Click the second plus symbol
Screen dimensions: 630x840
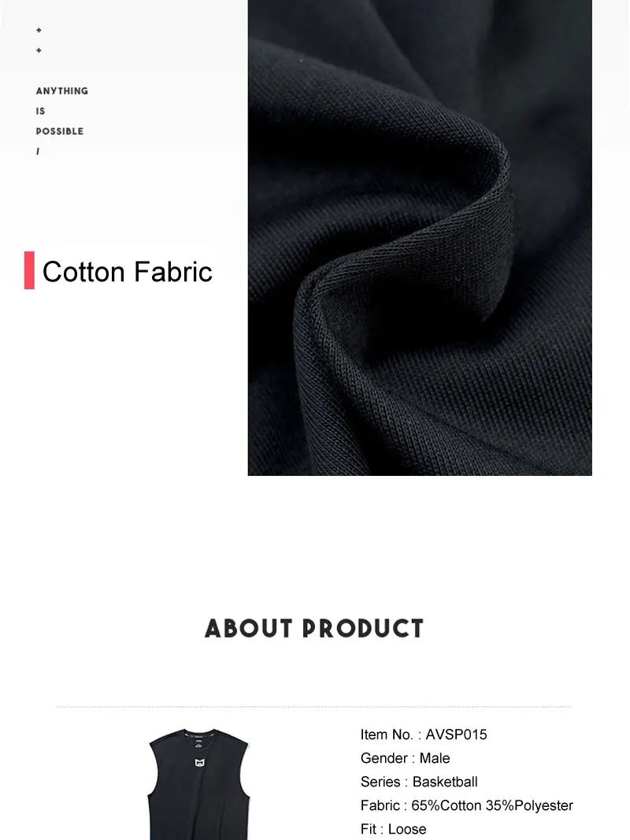click(x=39, y=50)
